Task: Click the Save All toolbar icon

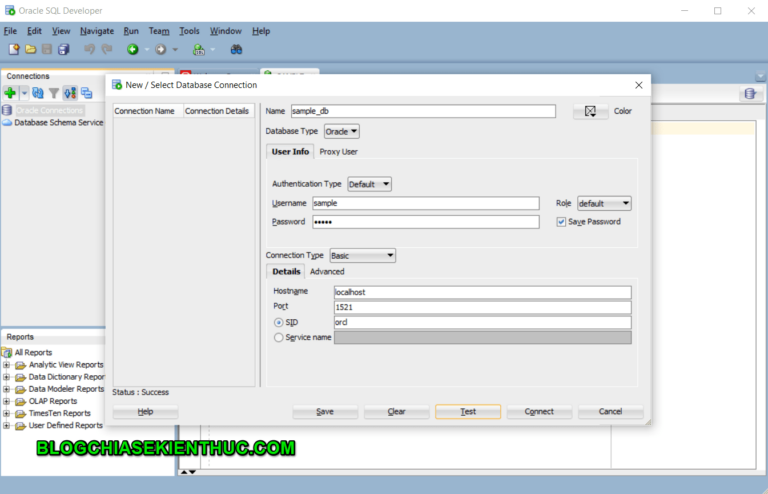Action: tap(64, 49)
